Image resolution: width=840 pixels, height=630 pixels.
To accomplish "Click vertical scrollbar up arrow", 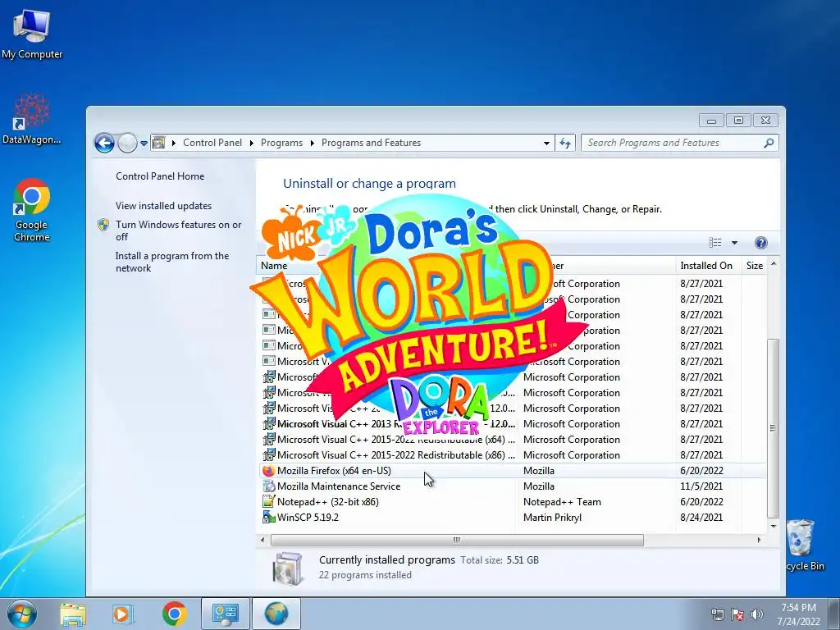I will click(773, 264).
